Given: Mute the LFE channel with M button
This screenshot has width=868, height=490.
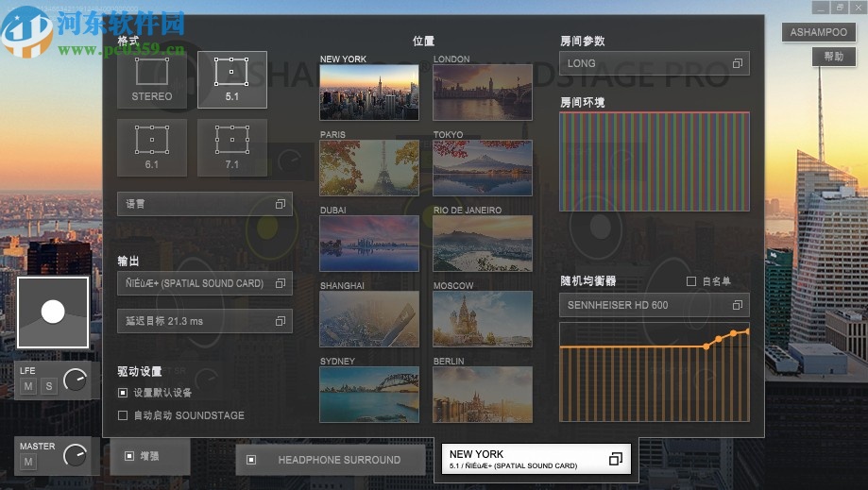Looking at the screenshot, I should (x=28, y=386).
